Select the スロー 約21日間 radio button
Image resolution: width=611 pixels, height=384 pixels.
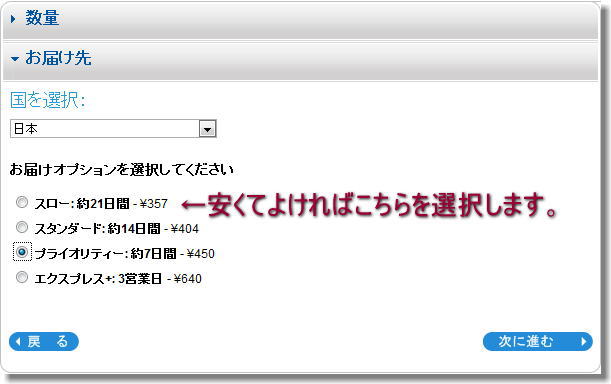tap(22, 202)
